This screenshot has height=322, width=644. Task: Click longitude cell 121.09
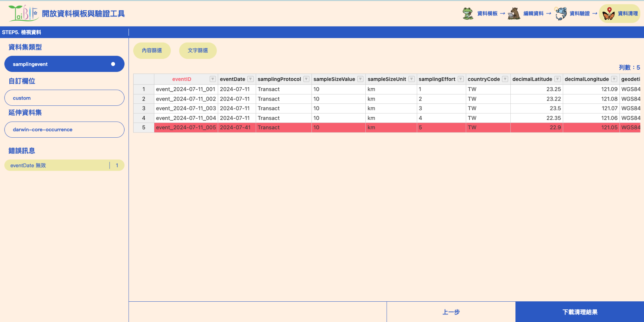[591, 89]
